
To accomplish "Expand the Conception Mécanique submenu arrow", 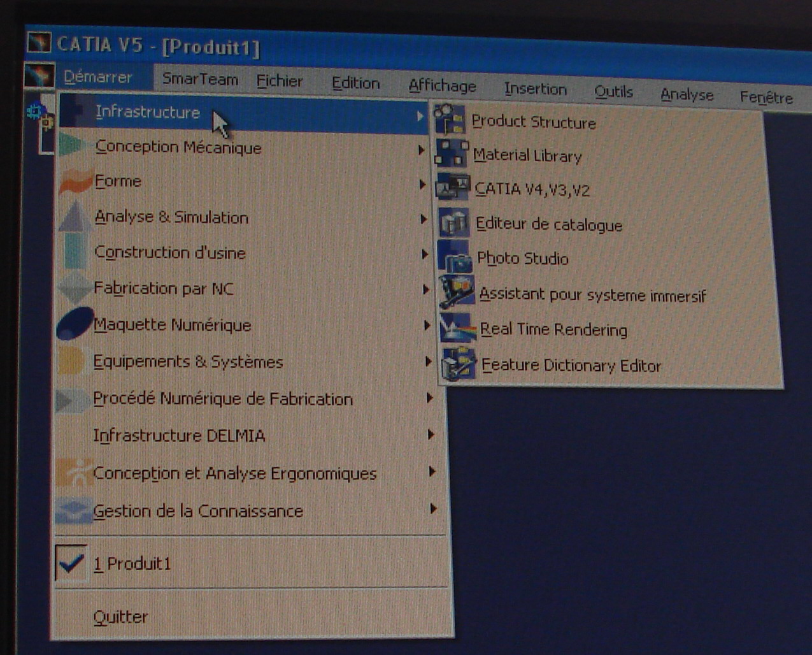I will tap(421, 150).
